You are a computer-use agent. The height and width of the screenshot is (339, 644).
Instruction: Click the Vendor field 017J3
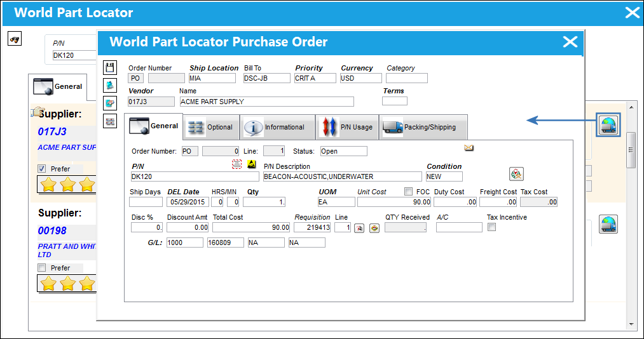click(151, 101)
